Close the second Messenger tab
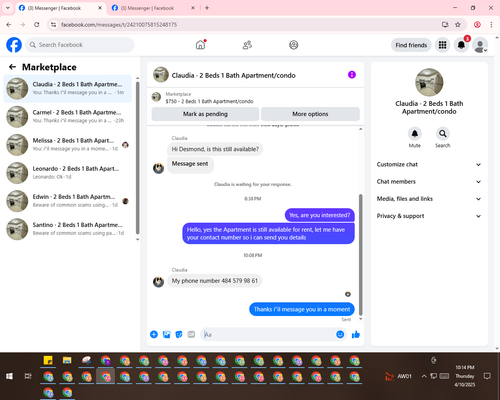 193,8
